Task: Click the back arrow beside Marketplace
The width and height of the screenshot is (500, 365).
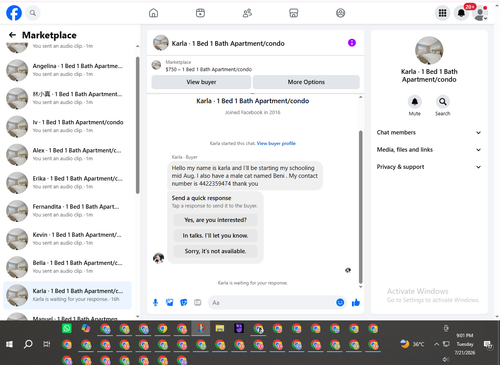Action: [12, 35]
